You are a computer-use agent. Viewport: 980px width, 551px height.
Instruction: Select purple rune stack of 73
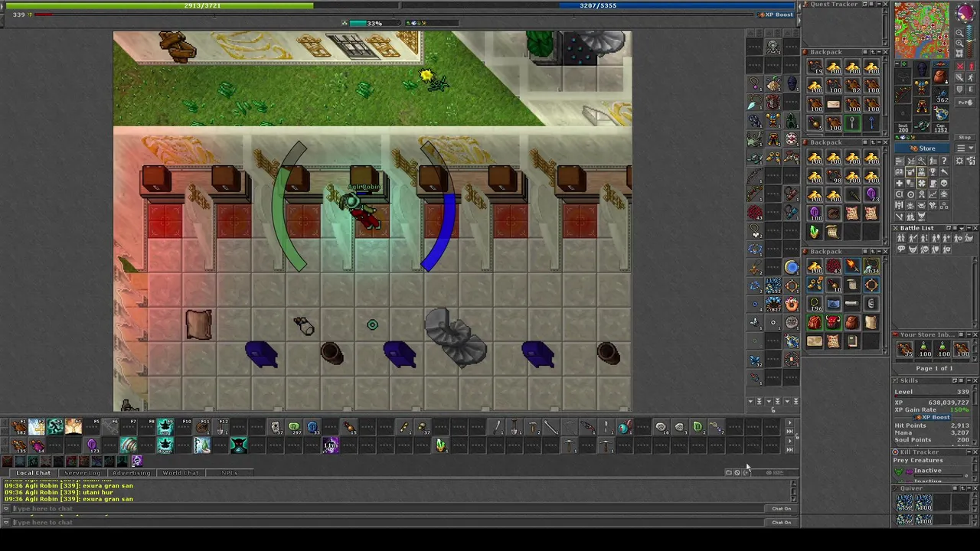(871, 194)
